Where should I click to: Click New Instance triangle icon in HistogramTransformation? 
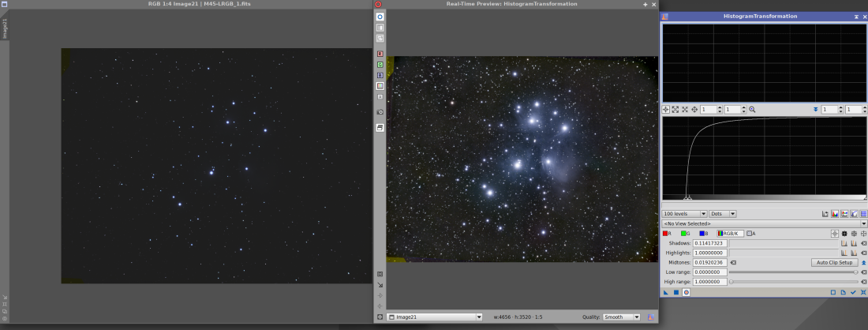(666, 292)
